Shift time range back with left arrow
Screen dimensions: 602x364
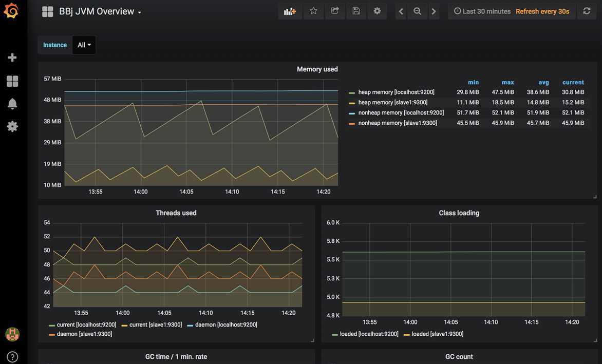[401, 11]
